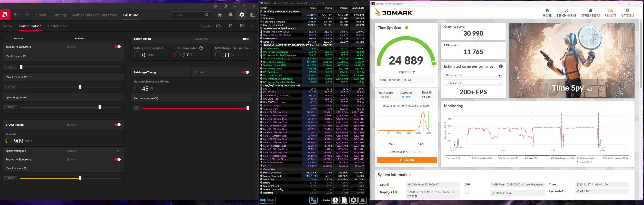Open Aufnehmen und Streamen tab
644x205 pixels.
click(95, 15)
